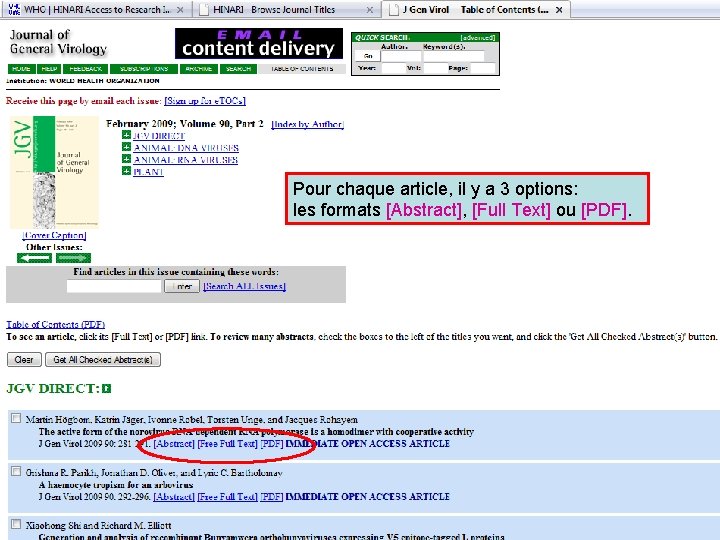The width and height of the screenshot is (720, 540).
Task: Click ARCHIVE in the navigation bar
Action: point(199,69)
